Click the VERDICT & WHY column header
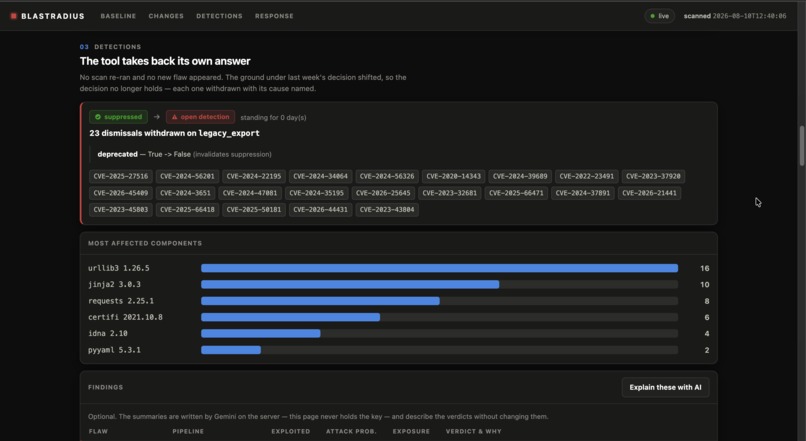The image size is (806, 441). click(x=473, y=431)
